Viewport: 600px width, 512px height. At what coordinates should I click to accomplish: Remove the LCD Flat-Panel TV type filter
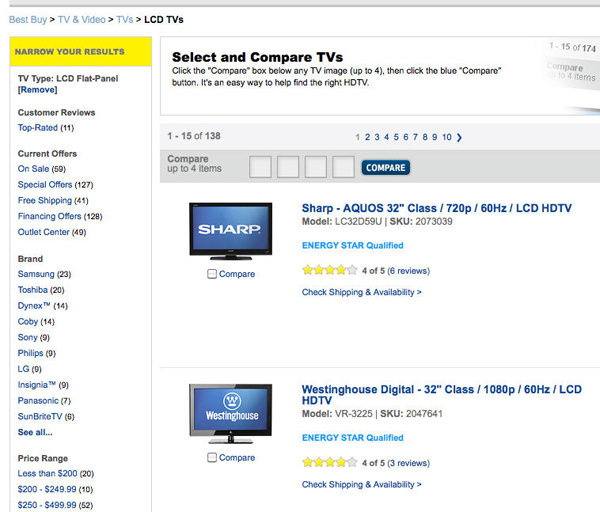click(37, 90)
